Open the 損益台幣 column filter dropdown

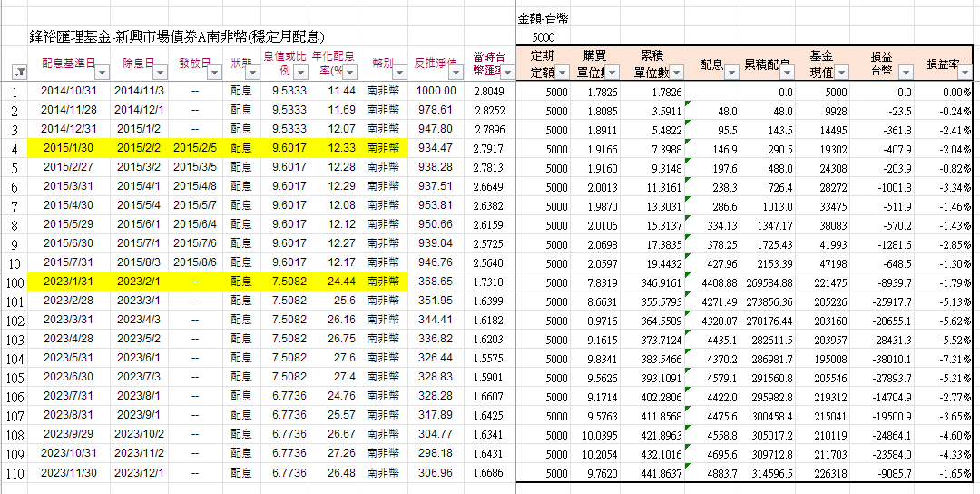[905, 73]
